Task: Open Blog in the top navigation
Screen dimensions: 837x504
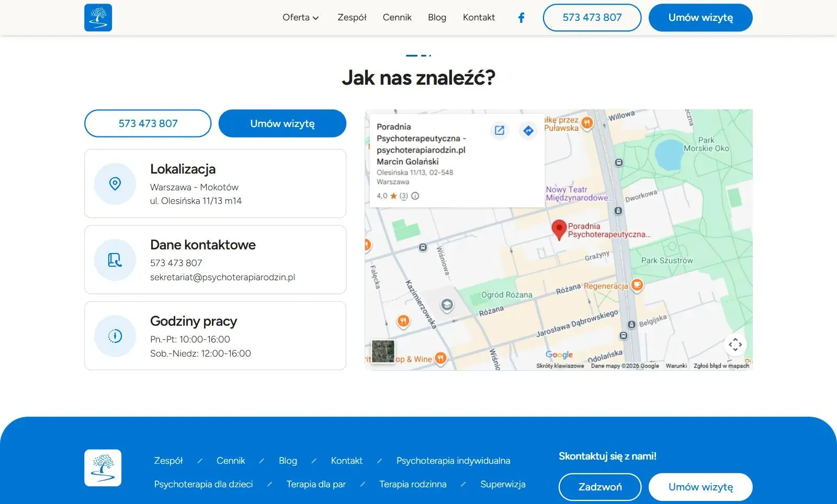Action: (x=437, y=18)
